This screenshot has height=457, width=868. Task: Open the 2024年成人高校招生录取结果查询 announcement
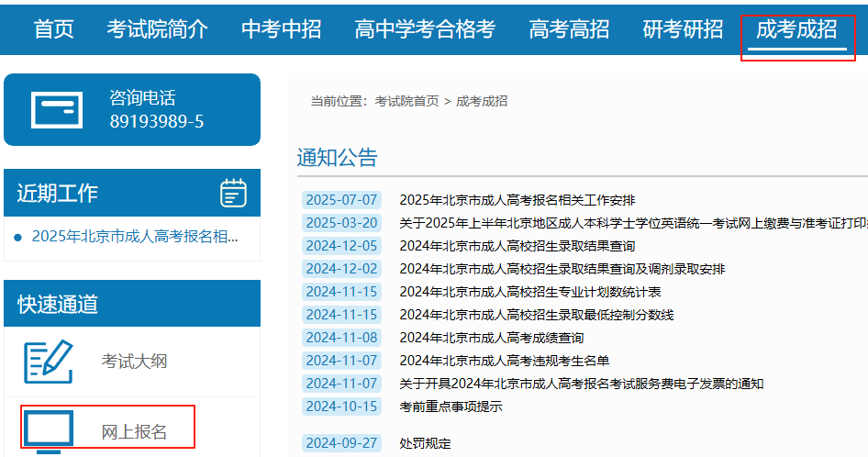pos(517,246)
